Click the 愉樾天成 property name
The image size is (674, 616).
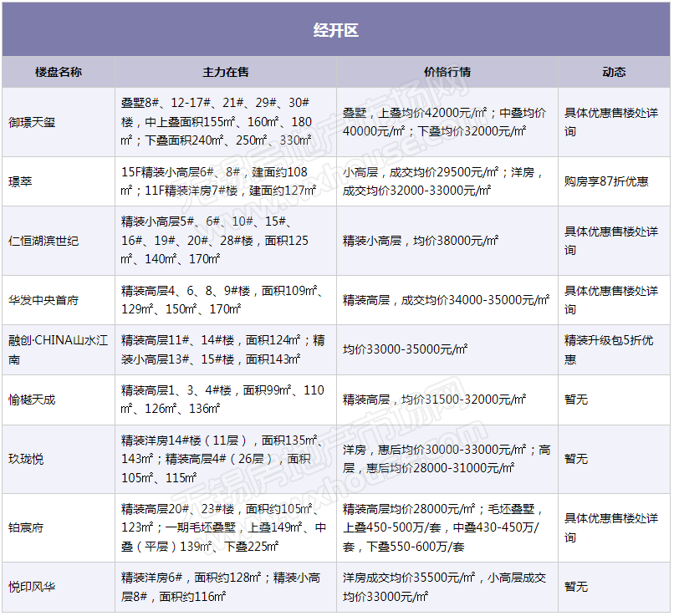(32, 400)
